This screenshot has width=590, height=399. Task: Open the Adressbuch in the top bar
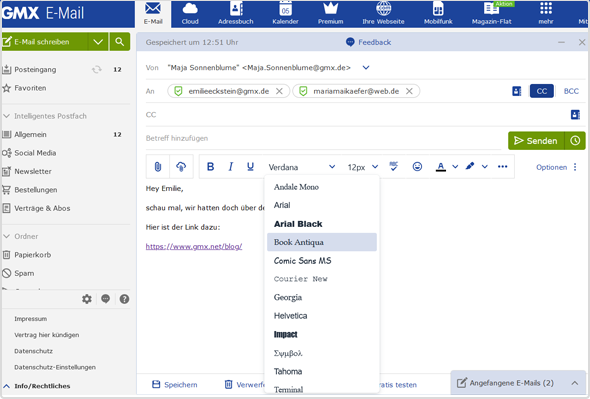[x=236, y=14]
